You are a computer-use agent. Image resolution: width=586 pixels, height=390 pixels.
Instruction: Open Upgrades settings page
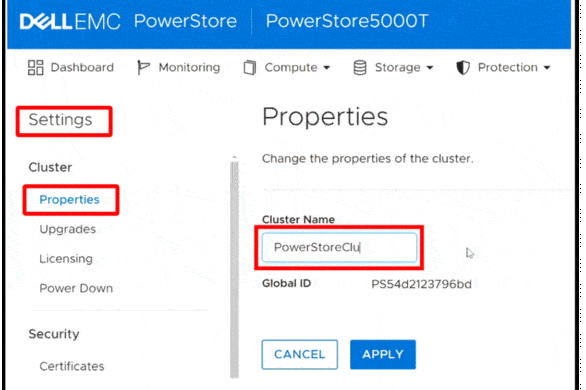pyautogui.click(x=68, y=229)
